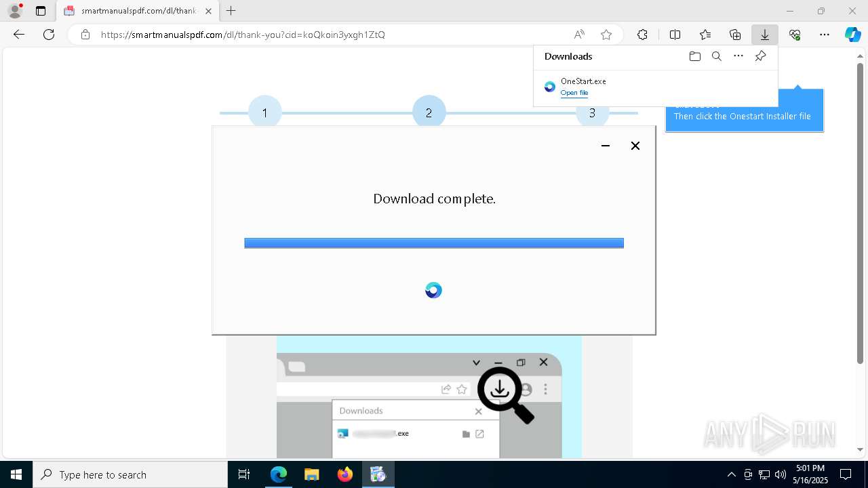The height and width of the screenshot is (488, 868).
Task: Open the Extensions puzzle icon
Action: pyautogui.click(x=642, y=35)
